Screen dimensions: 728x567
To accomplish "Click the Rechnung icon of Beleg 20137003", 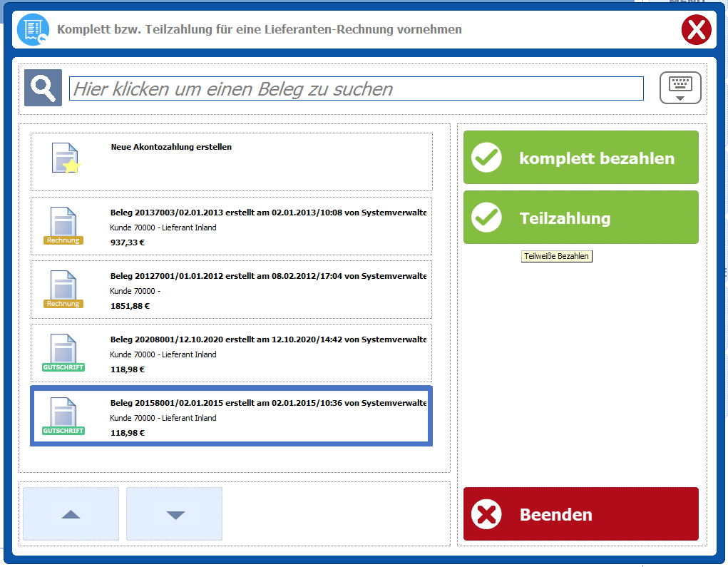I will pyautogui.click(x=63, y=225).
